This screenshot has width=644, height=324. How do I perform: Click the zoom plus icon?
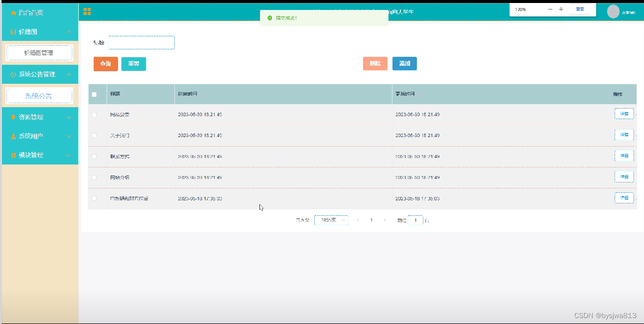click(561, 9)
